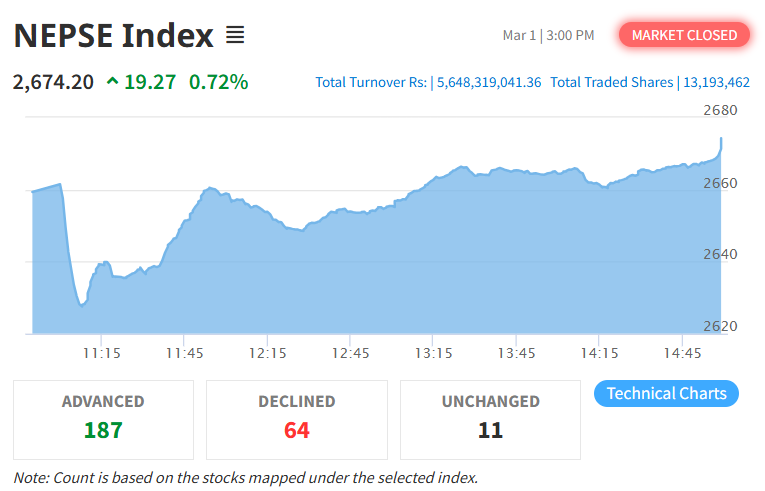The width and height of the screenshot is (765, 491).
Task: Click the 0.72% percentage change
Action: (x=219, y=82)
